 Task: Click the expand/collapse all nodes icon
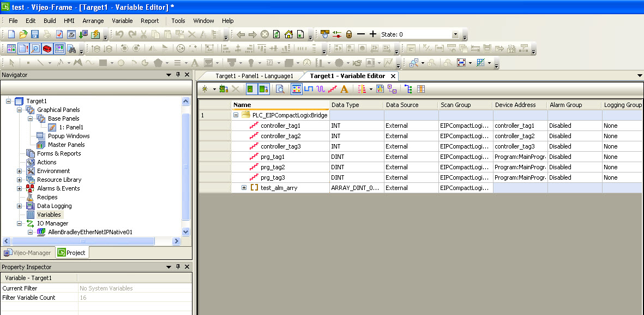coord(392,89)
